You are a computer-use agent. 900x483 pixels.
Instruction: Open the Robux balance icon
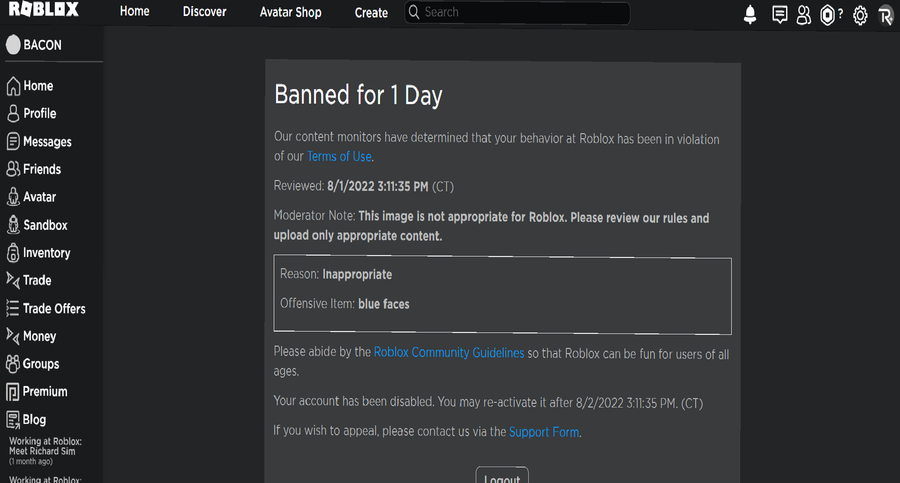pos(828,14)
